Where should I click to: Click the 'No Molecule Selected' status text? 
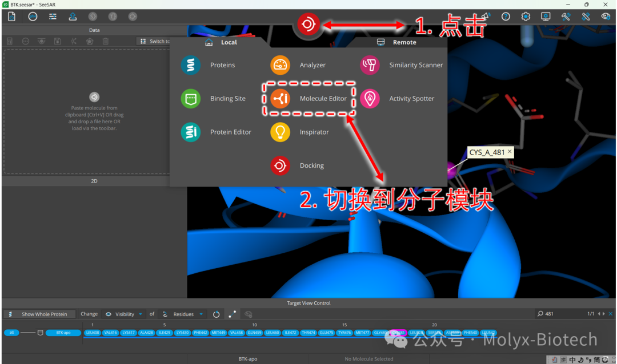368,359
